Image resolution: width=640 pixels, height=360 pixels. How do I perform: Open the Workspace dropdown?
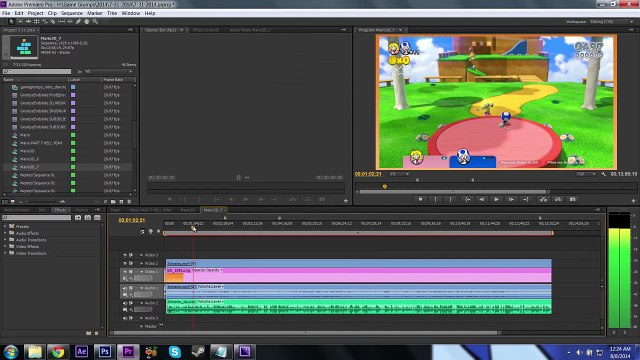[x=611, y=22]
